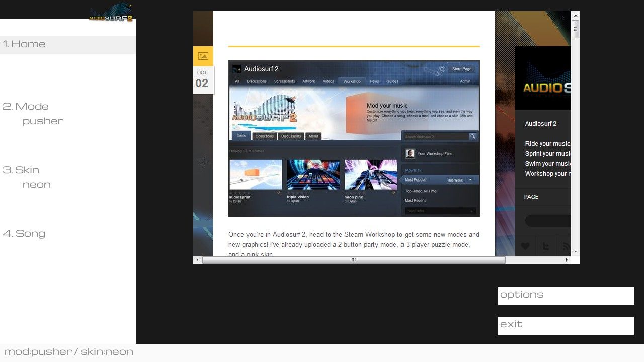Click the user avatar beside Your Workshop Files
Image resolution: width=644 pixels, height=362 pixels.
(x=410, y=154)
